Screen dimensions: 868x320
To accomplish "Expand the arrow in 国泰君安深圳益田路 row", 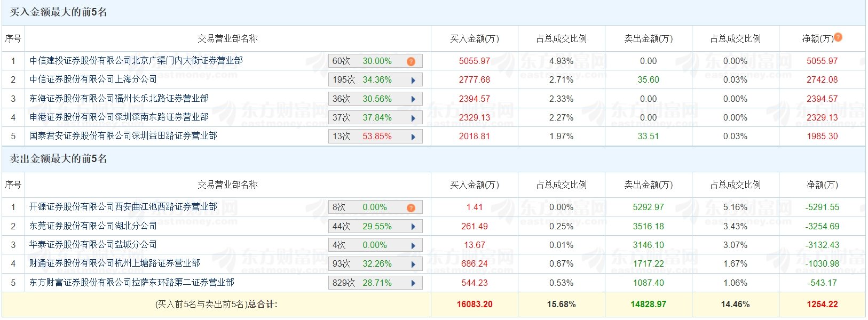I will (x=413, y=137).
